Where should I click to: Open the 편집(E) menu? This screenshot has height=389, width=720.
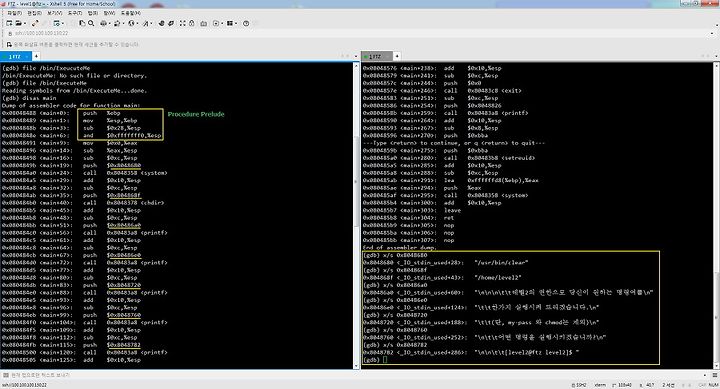34,13
